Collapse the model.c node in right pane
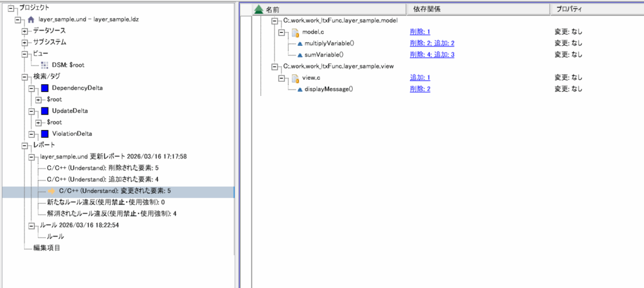 [282, 31]
